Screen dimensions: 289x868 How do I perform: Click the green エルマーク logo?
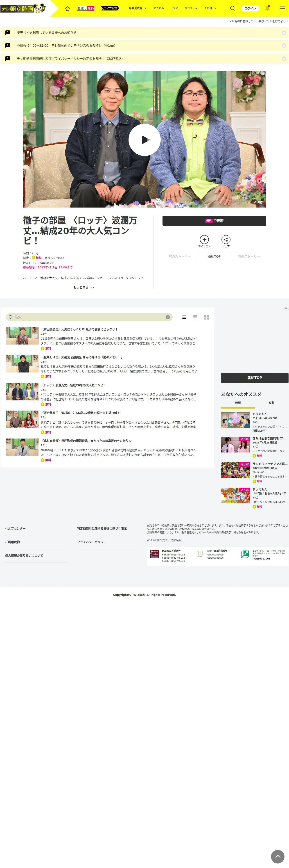[245, 554]
